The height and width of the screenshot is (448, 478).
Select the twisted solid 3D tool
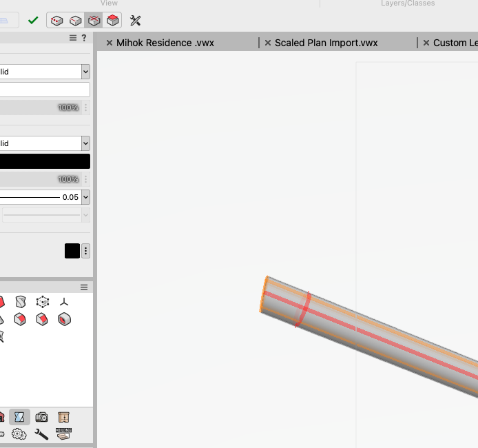(x=21, y=302)
